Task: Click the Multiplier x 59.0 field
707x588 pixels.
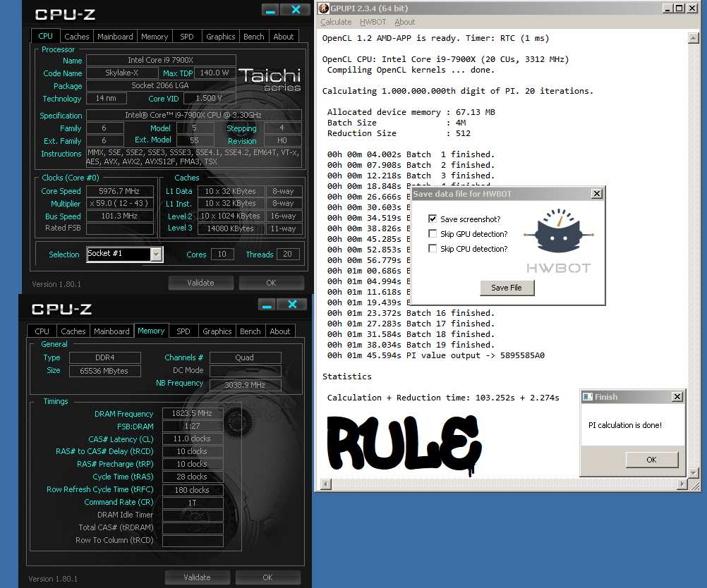Action: tap(120, 204)
